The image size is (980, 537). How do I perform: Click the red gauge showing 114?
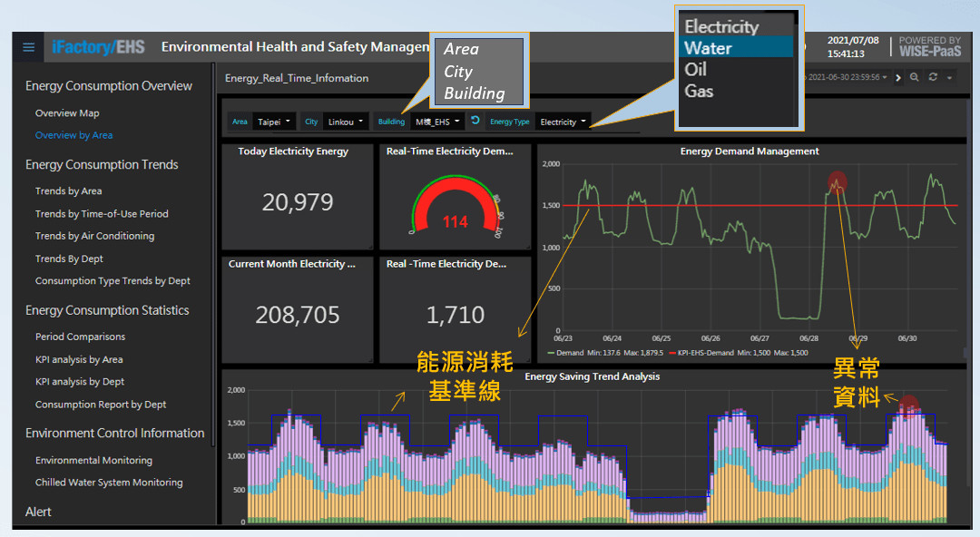456,206
